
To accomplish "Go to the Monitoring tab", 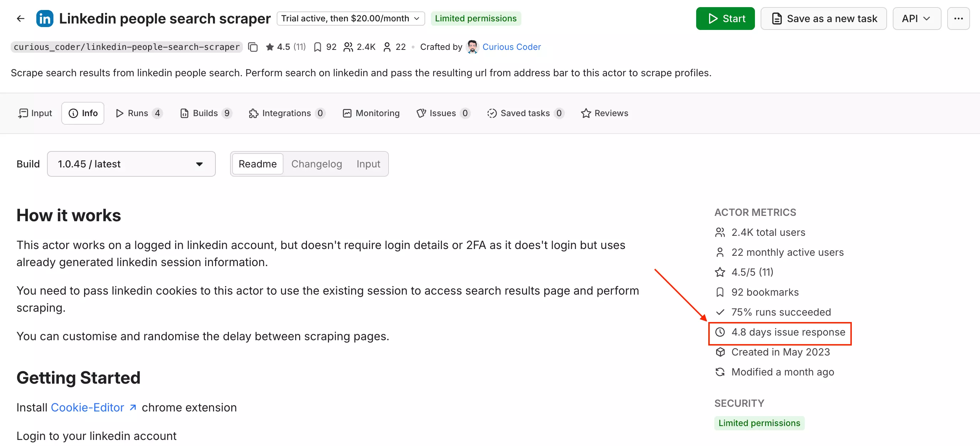I will pyautogui.click(x=371, y=113).
